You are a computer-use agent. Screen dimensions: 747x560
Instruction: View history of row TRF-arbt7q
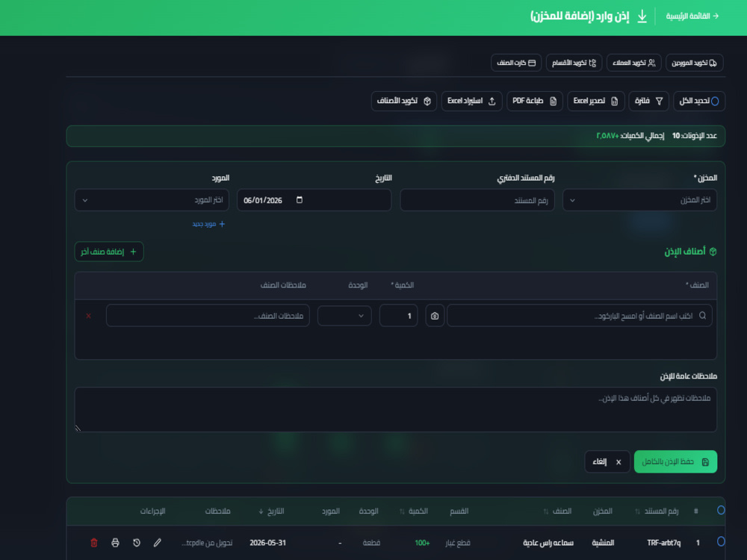136,542
